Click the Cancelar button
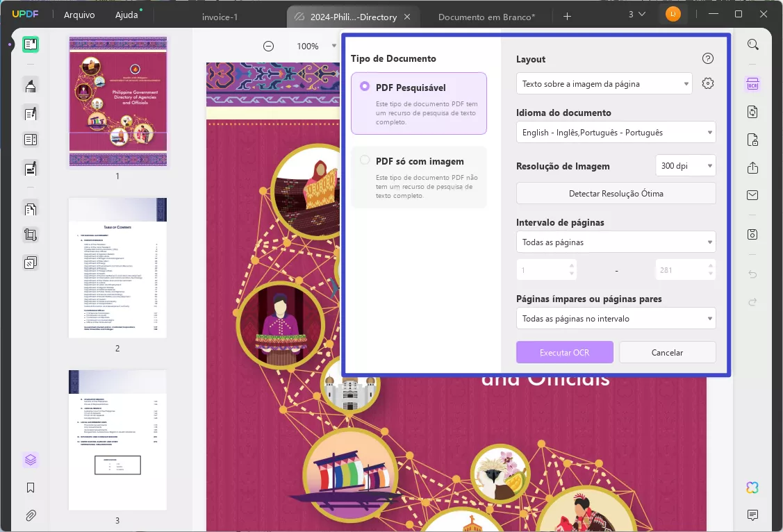The image size is (783, 532). coord(667,352)
